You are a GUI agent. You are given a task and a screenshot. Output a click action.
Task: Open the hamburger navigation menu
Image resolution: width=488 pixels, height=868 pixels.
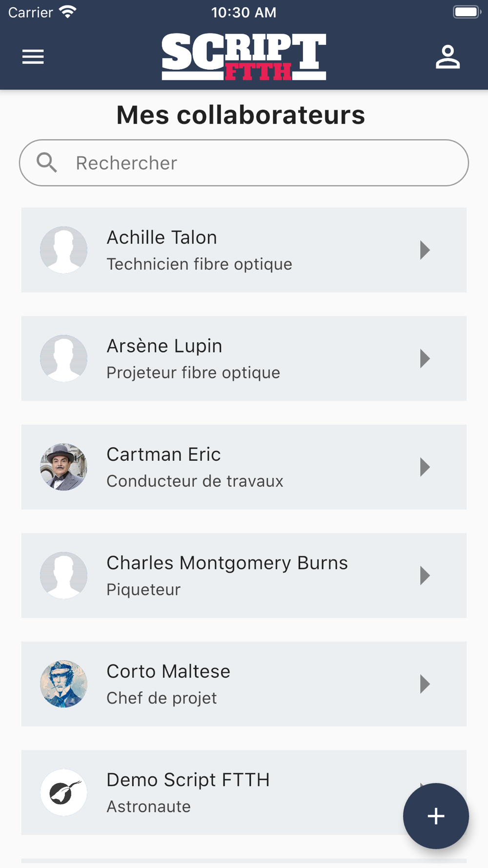pyautogui.click(x=33, y=57)
